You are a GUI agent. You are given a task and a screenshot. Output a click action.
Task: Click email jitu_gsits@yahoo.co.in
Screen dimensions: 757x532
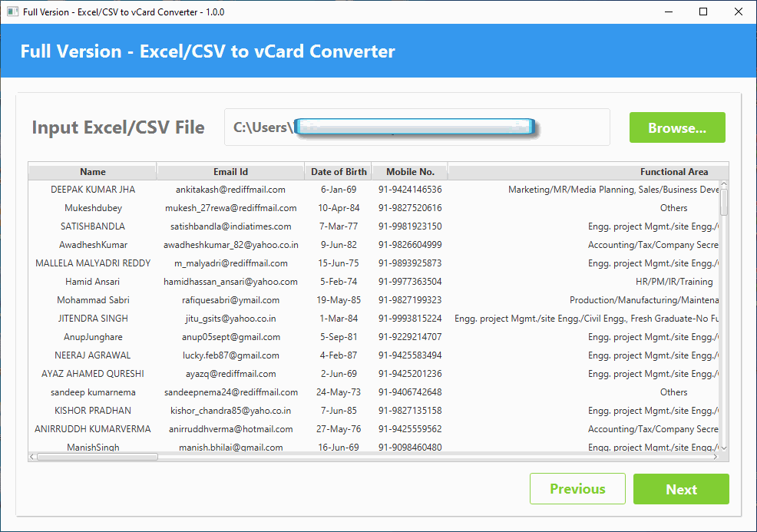pos(231,319)
